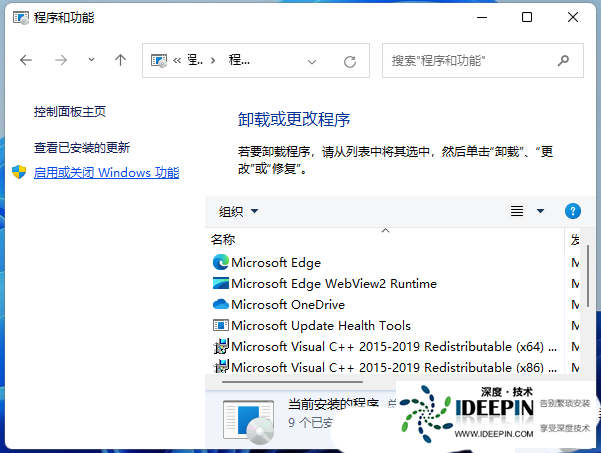The image size is (601, 453).
Task: Close the 程序和功能 window
Action: point(573,17)
